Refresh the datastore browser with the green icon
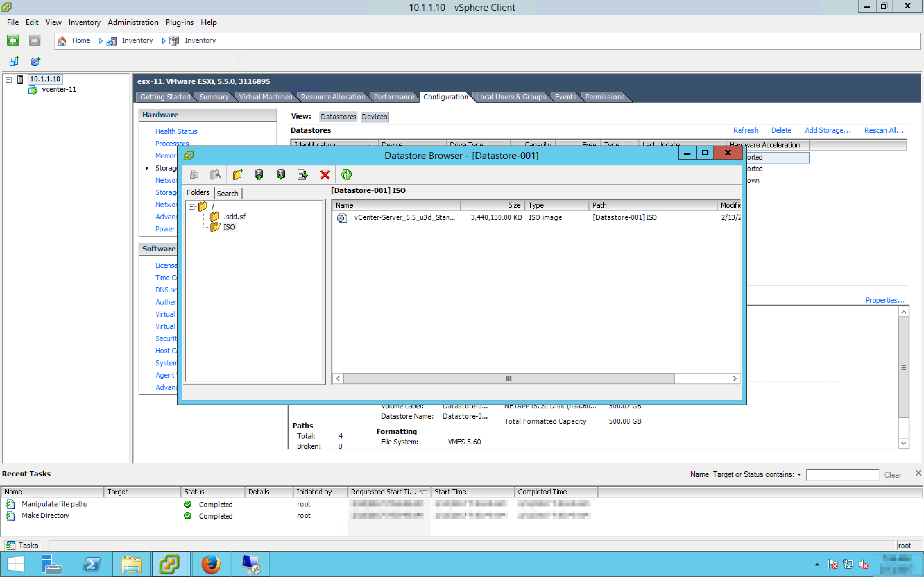The height and width of the screenshot is (577, 924). point(346,174)
